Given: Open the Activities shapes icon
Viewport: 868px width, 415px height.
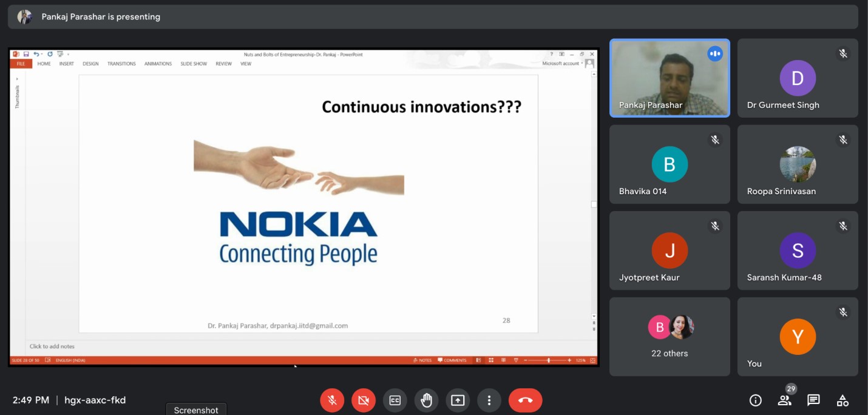Looking at the screenshot, I should [843, 400].
